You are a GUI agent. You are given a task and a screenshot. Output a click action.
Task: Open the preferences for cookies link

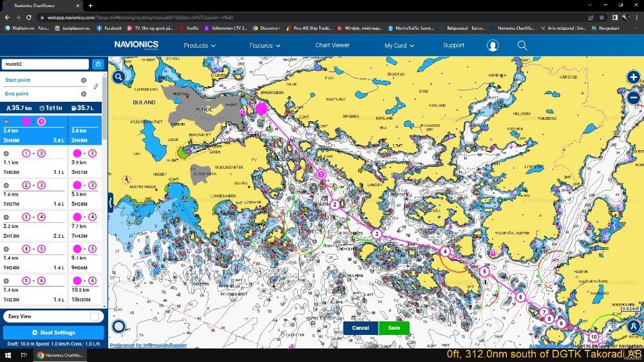pyautogui.click(x=148, y=345)
